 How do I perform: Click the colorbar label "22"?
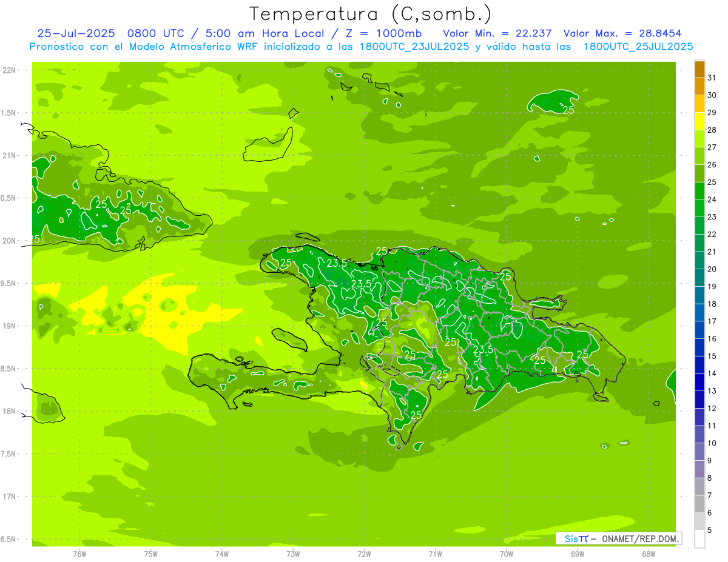click(712, 235)
